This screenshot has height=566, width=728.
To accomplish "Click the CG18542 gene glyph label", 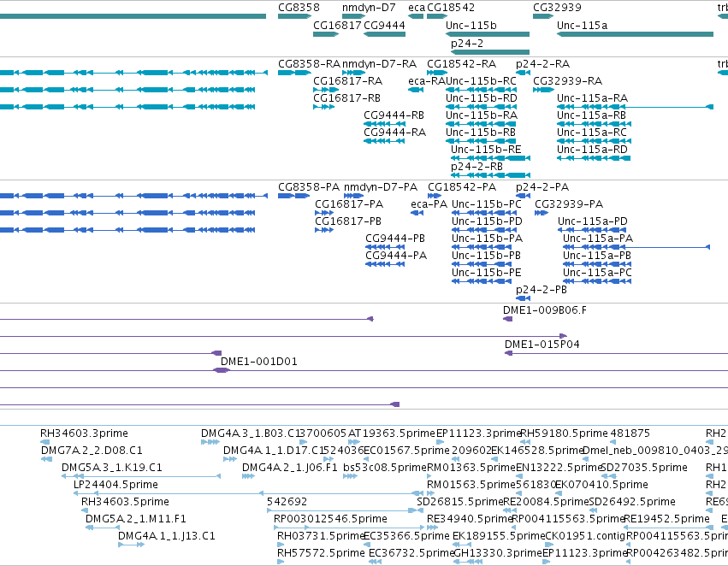I will click(x=450, y=8).
